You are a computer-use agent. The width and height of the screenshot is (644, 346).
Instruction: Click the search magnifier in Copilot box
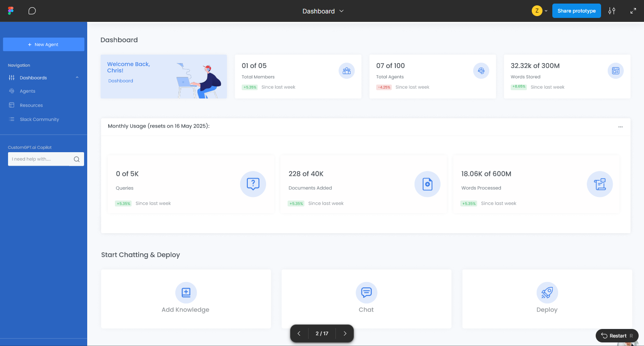click(x=76, y=159)
